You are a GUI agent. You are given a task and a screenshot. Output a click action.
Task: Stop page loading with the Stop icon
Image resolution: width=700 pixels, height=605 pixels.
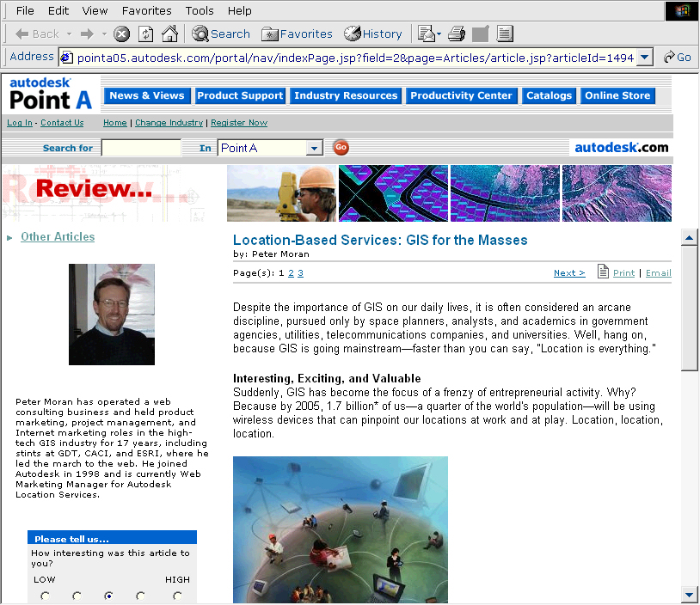(121, 34)
